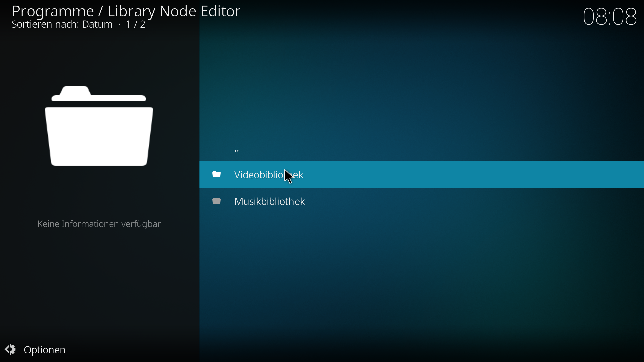
Task: Click the Optionen gear icon
Action: tap(10, 350)
